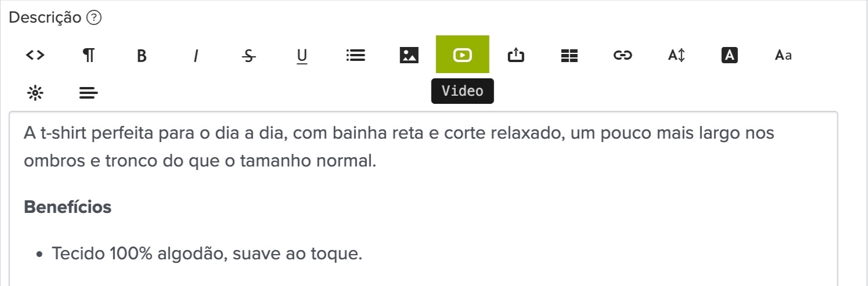This screenshot has height=286, width=868.
Task: Open the lists options
Action: coord(355,55)
